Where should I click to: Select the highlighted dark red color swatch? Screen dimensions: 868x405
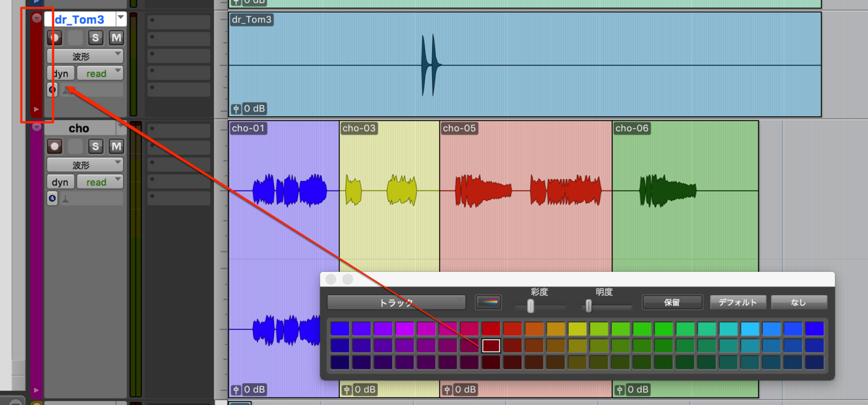491,346
